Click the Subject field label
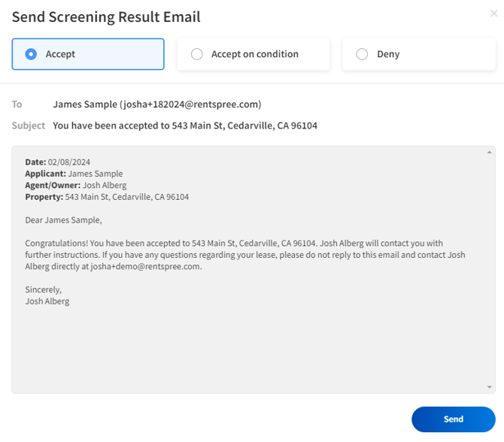This screenshot has height=442, width=504. click(x=29, y=126)
